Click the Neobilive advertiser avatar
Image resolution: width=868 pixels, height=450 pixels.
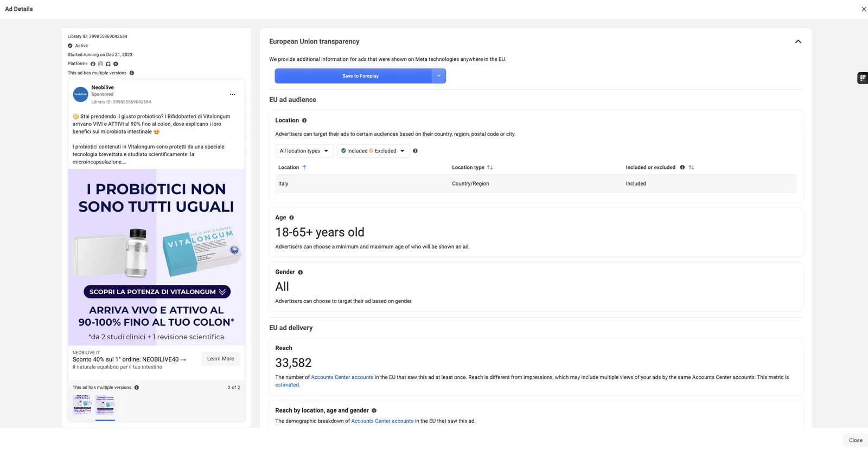(x=80, y=94)
